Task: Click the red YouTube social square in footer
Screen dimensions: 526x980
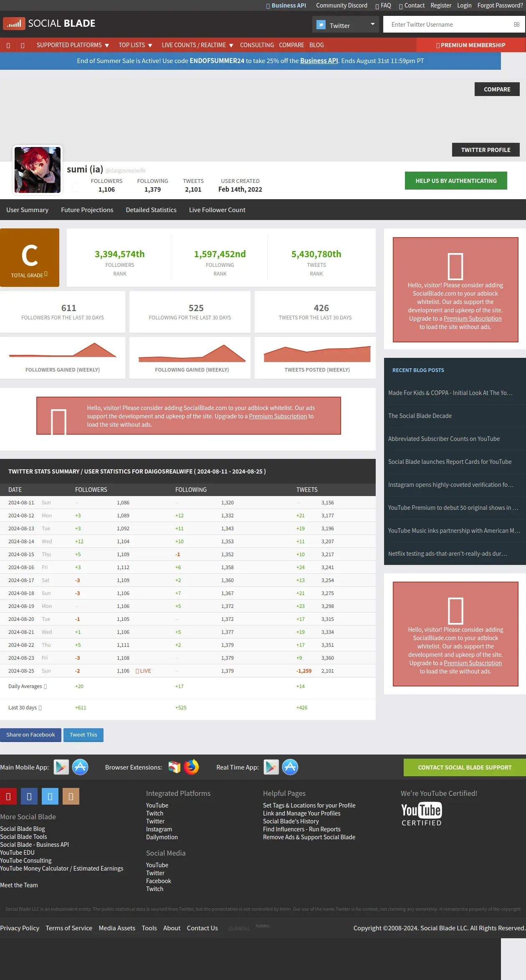Action: coord(8,796)
